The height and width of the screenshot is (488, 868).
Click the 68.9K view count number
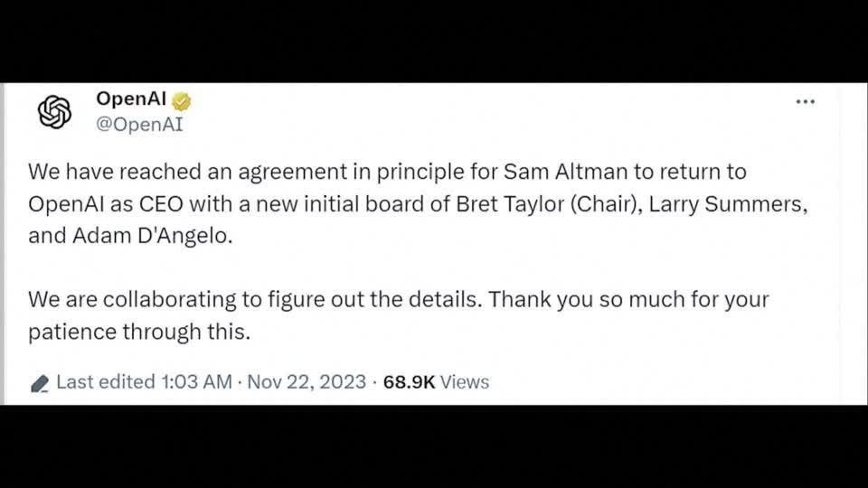point(409,382)
